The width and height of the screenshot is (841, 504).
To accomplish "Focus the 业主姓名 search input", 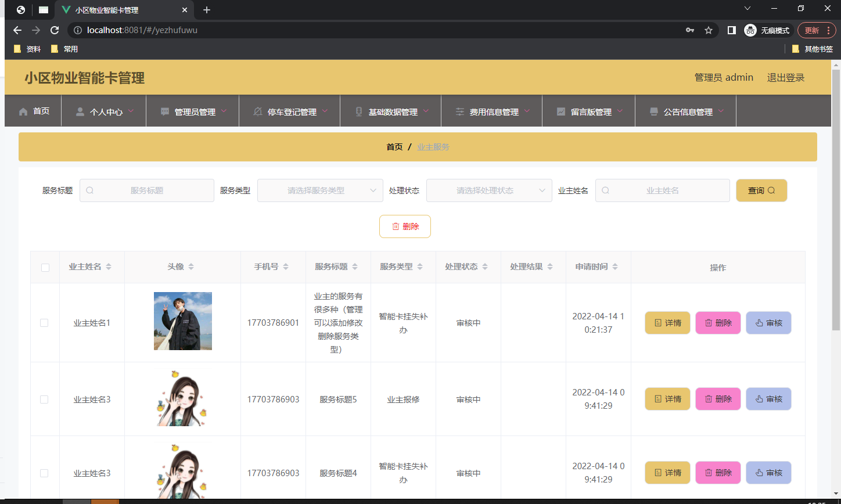I will pos(663,190).
